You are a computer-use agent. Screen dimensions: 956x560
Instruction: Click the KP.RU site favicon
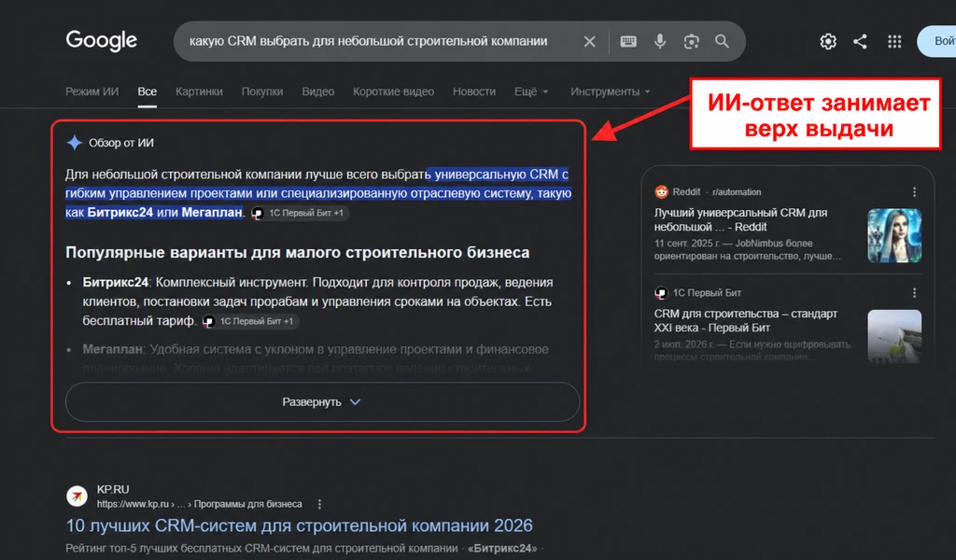tap(77, 496)
